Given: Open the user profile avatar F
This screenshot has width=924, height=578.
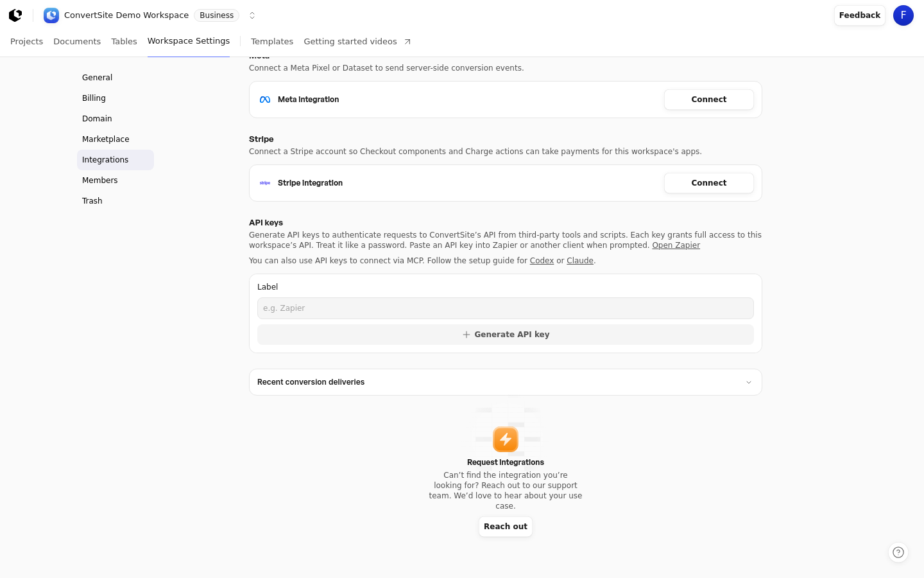Looking at the screenshot, I should [x=903, y=15].
